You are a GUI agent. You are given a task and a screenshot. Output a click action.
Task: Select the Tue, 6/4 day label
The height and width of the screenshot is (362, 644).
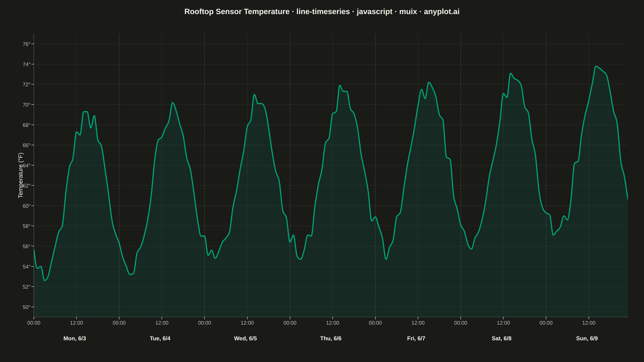click(160, 338)
